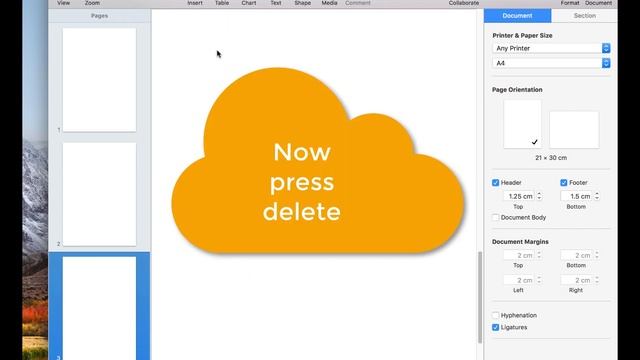Click the Page Orientation heading
Image resolution: width=640 pixels, height=360 pixels.
point(517,89)
